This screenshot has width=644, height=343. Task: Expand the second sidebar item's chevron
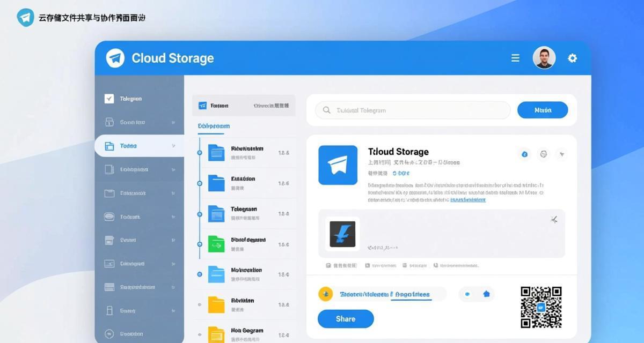point(173,122)
